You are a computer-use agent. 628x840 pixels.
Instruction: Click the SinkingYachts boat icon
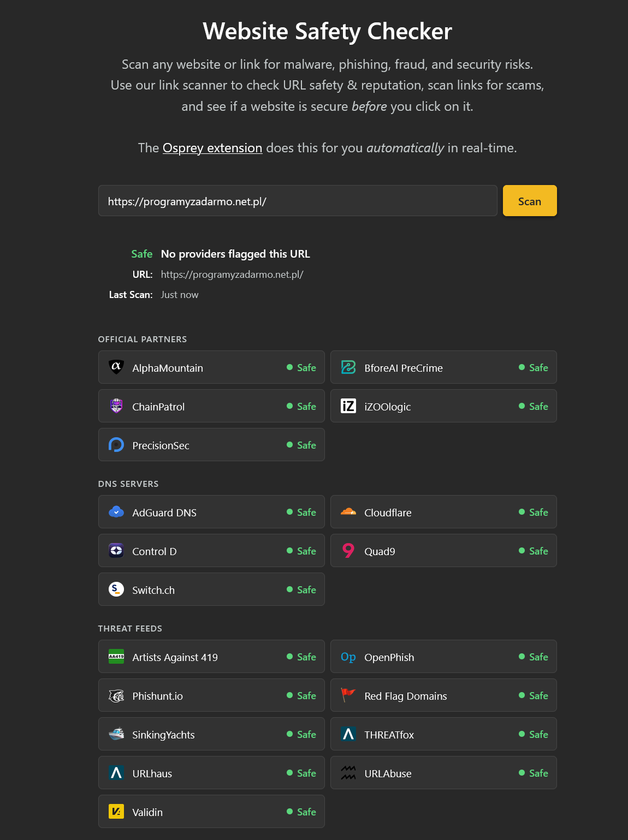pyautogui.click(x=116, y=734)
